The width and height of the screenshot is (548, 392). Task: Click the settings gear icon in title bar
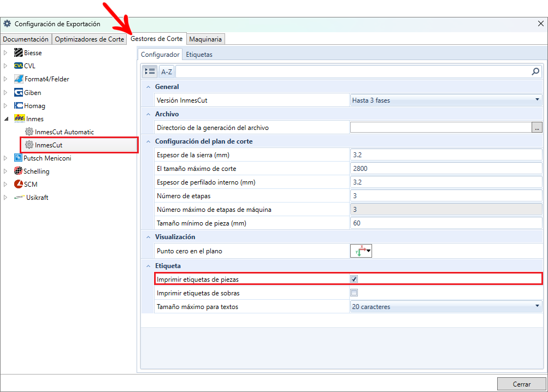pyautogui.click(x=7, y=24)
